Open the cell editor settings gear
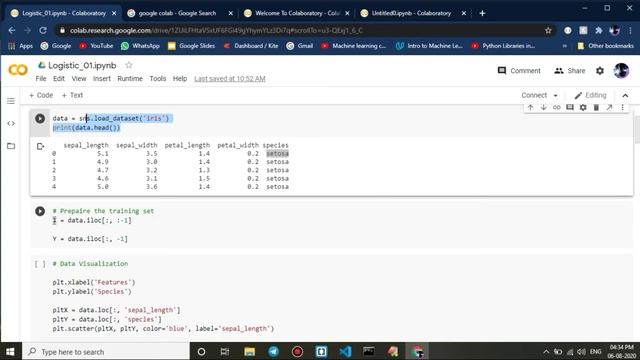Screen dimensions: 640x360 [583, 107]
